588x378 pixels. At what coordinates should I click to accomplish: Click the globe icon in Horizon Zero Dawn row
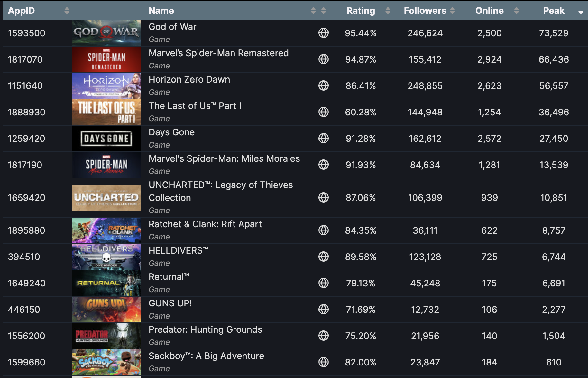click(323, 85)
